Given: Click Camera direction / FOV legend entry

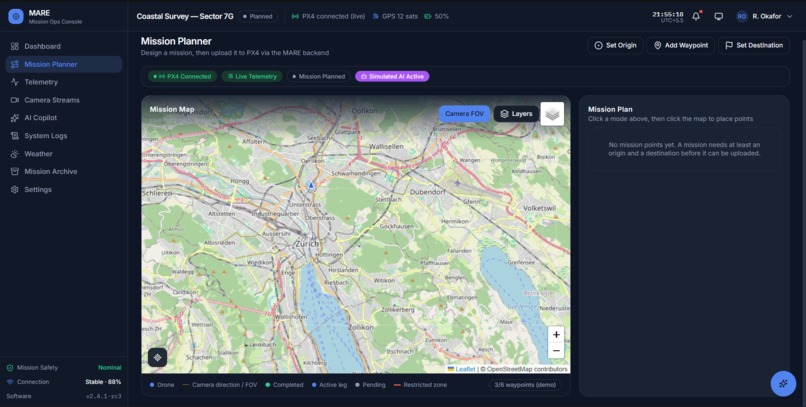Looking at the screenshot, I should [x=220, y=385].
